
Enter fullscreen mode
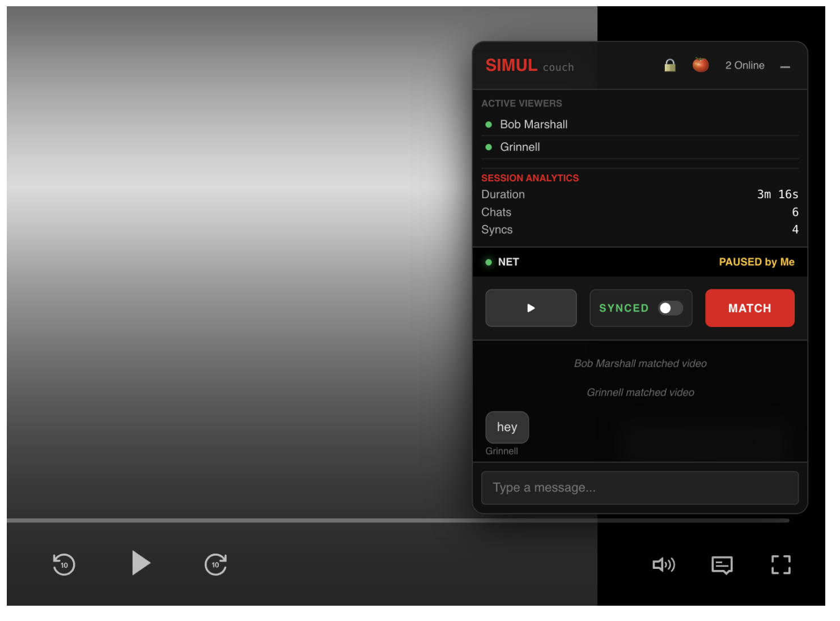click(781, 564)
